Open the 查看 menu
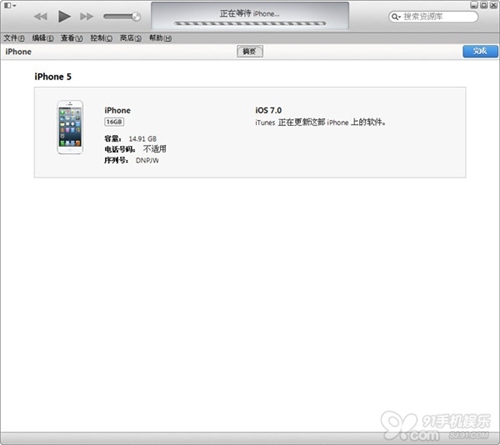This screenshot has width=500, height=445. tap(72, 38)
